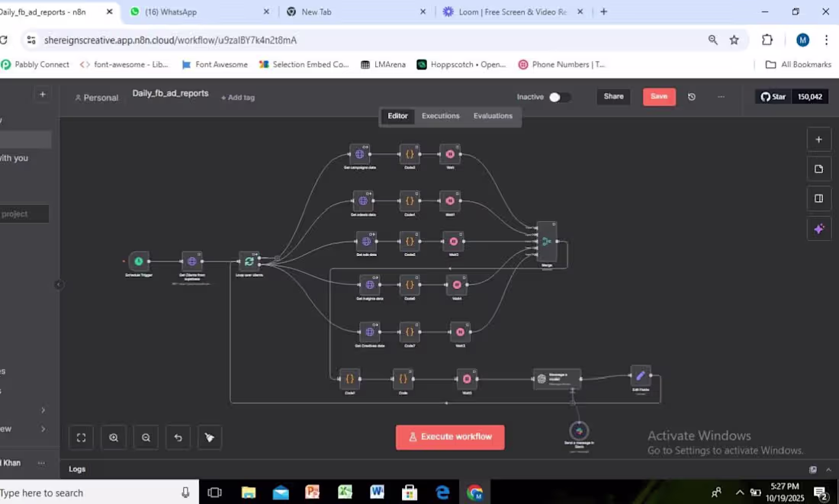Select the Code1 node in bottom row
839x504 pixels.
(349, 379)
